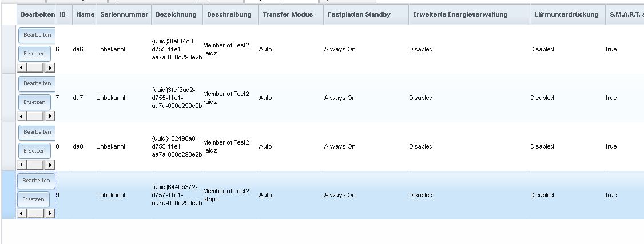The image size is (644, 244).
Task: Click right scroll arrow in da8 row
Action: [50, 165]
